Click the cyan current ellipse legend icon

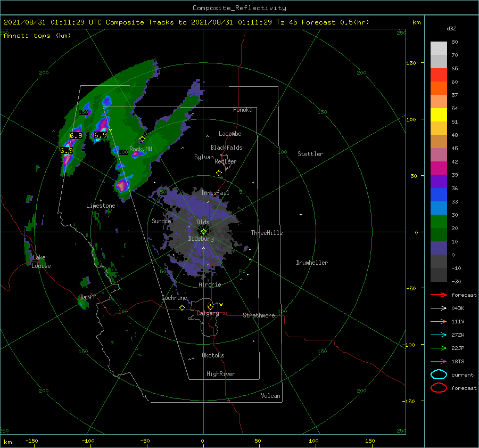[439, 374]
